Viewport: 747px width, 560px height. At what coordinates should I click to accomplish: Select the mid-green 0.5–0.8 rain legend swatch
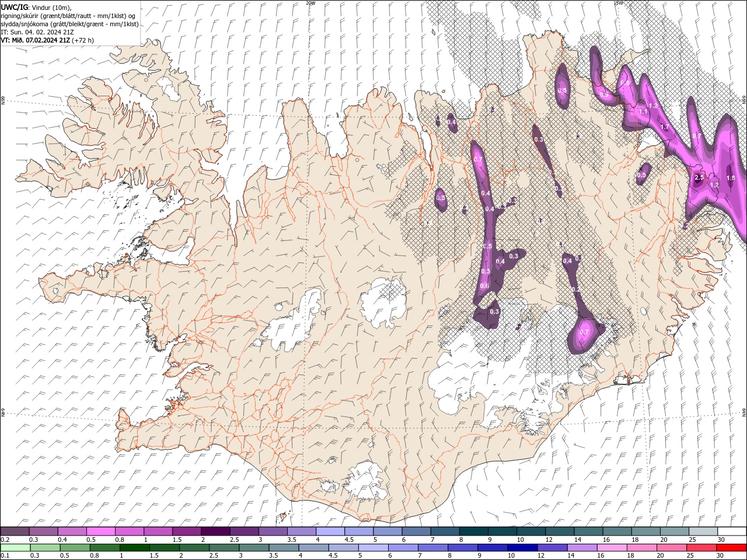coord(75,548)
